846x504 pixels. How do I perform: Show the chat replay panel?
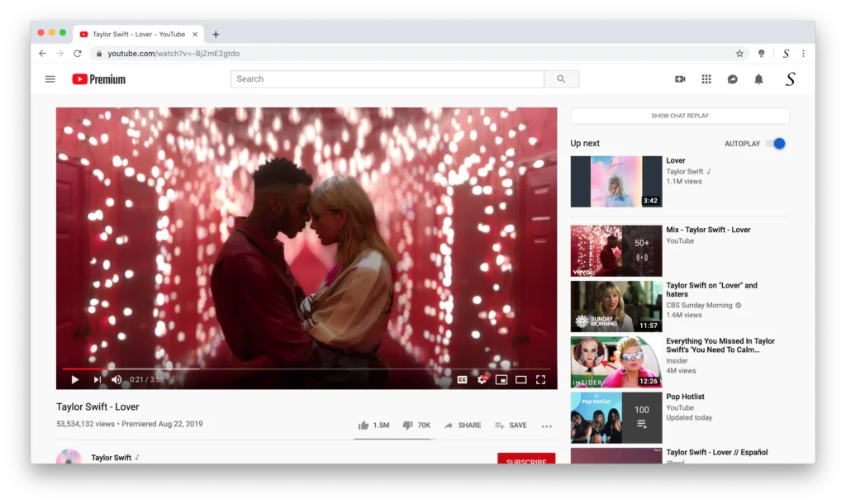click(679, 116)
